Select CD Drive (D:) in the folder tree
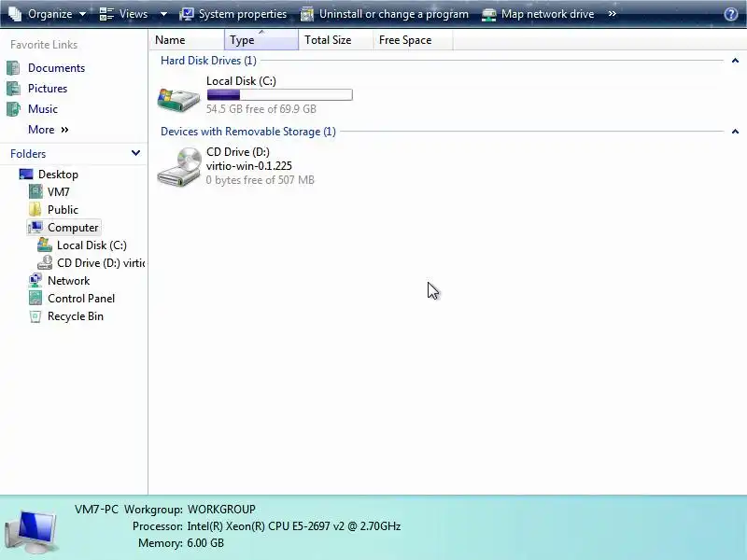747x560 pixels. [x=101, y=263]
